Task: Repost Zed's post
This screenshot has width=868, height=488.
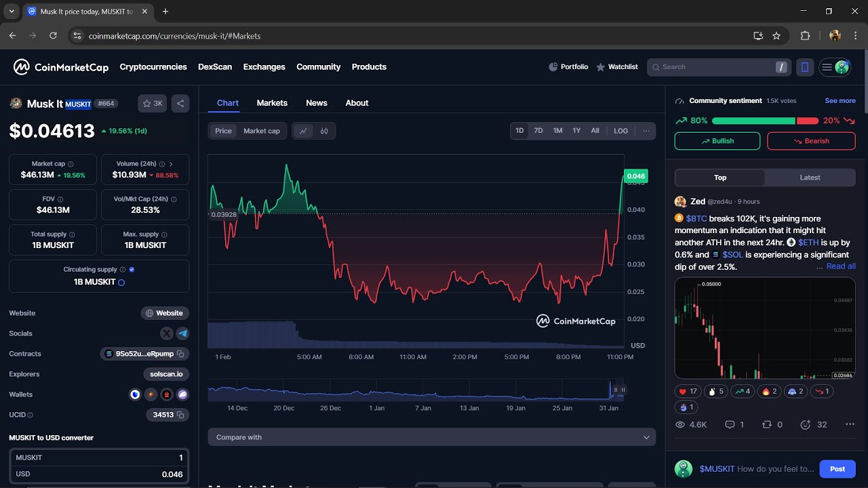Action: pyautogui.click(x=772, y=425)
